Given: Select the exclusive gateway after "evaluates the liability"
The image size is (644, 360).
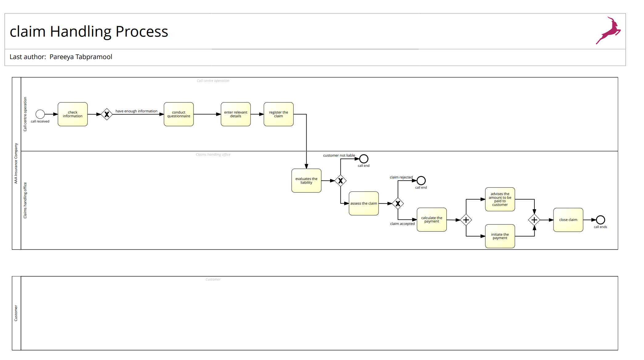Looking at the screenshot, I should click(340, 181).
